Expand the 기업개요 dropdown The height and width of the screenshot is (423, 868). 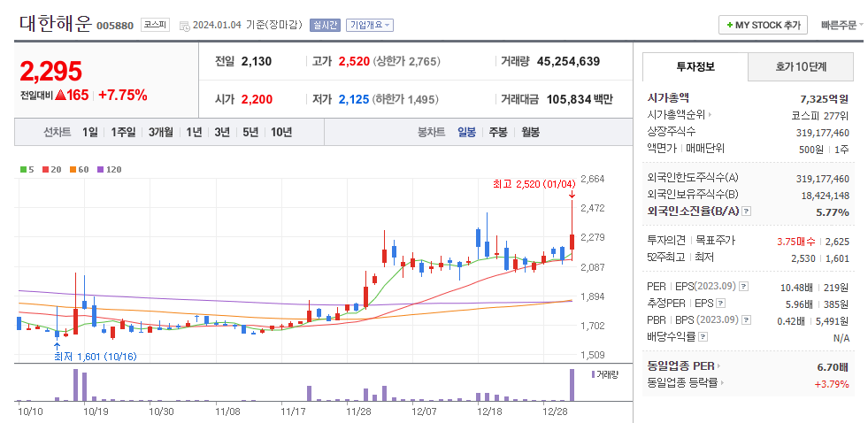(x=370, y=25)
